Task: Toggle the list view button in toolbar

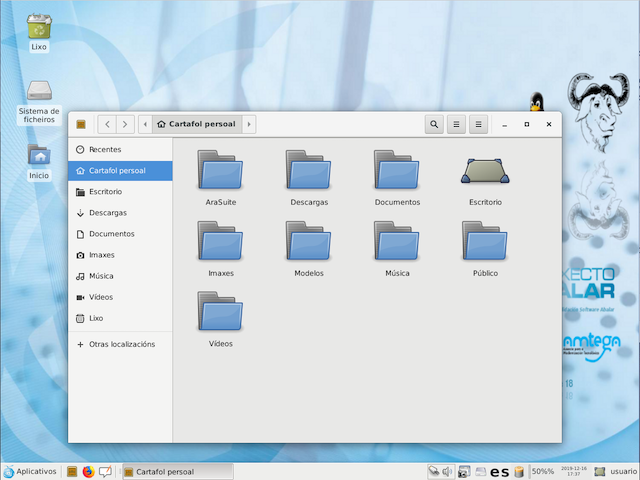Action: point(457,124)
